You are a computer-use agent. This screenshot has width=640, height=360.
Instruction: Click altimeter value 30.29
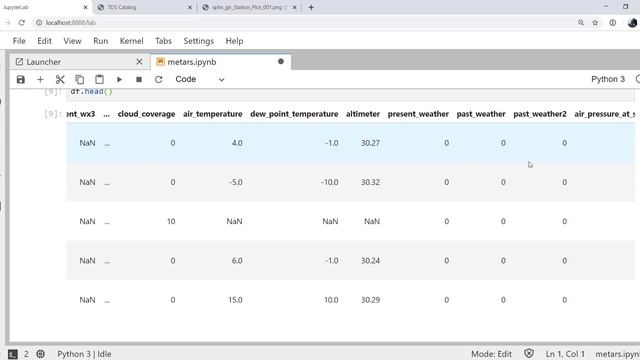tap(370, 300)
